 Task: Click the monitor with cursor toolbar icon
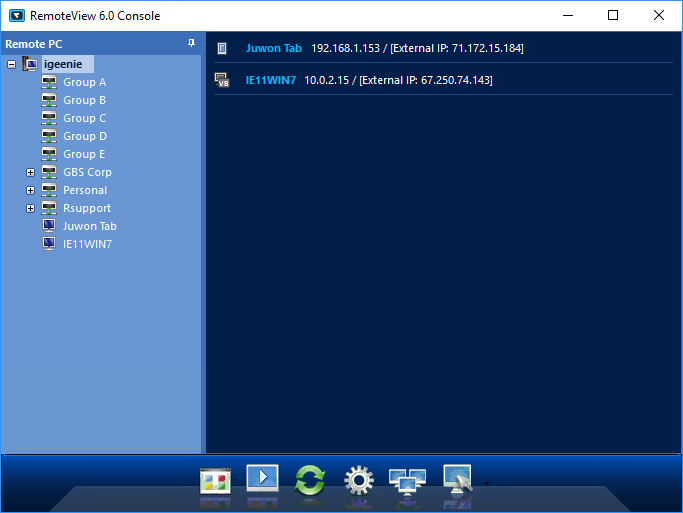click(x=457, y=479)
